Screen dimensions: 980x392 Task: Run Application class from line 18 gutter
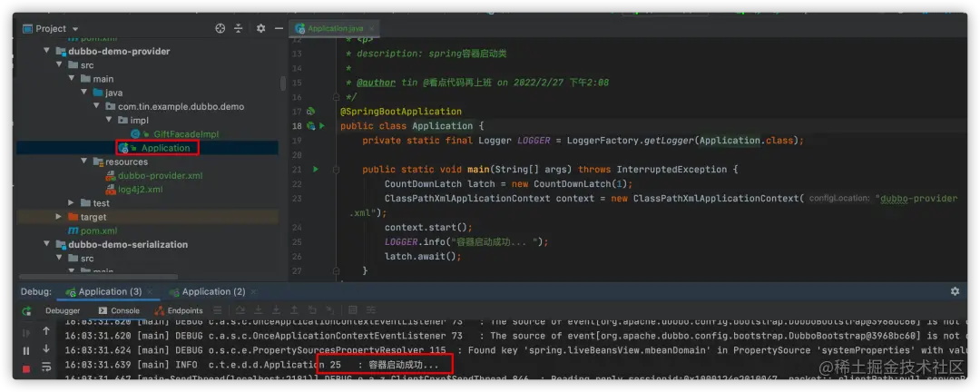click(x=322, y=126)
